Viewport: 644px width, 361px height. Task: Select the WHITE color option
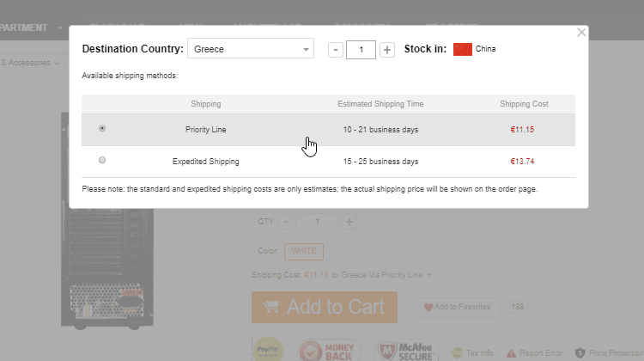pyautogui.click(x=303, y=251)
